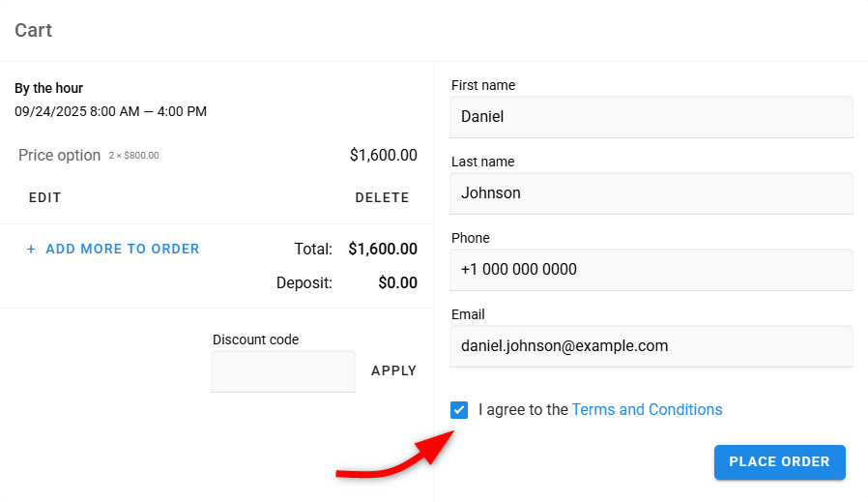
Task: Click EDIT for the cart item
Action: [x=44, y=197]
